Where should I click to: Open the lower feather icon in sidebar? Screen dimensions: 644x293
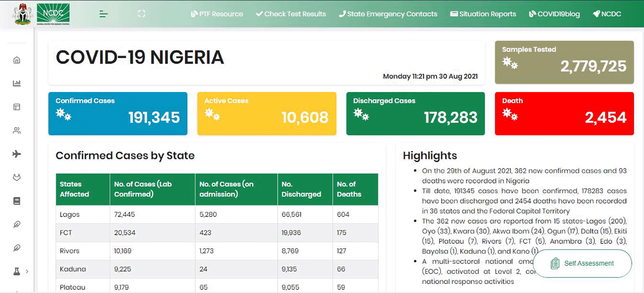pyautogui.click(x=17, y=248)
